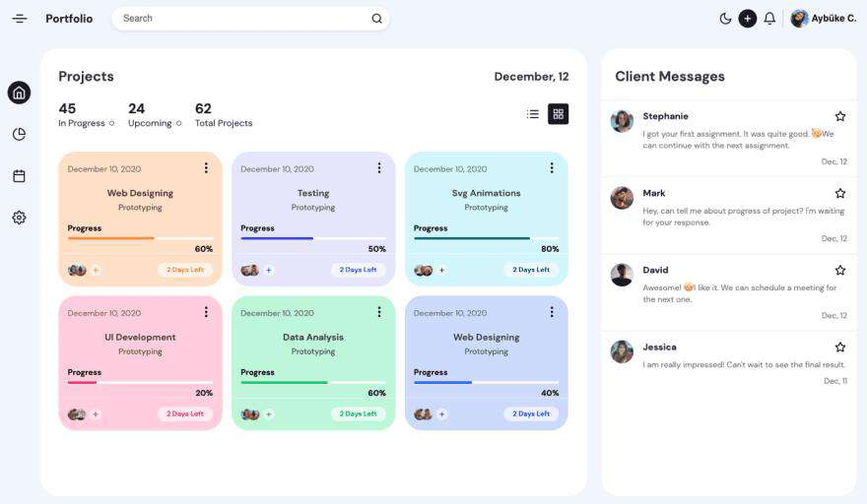
Task: Open the hamburger menu icon
Action: pyautogui.click(x=20, y=19)
